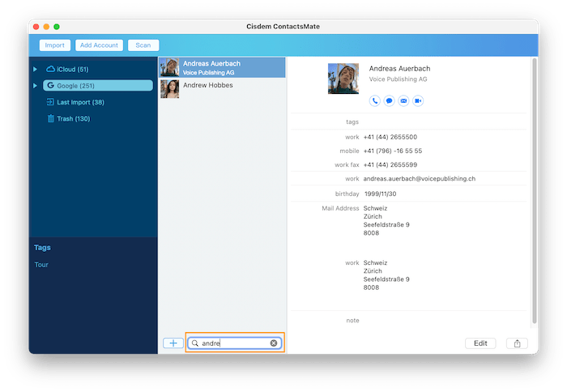The height and width of the screenshot is (392, 567).
Task: Click the work fax label
Action: pyautogui.click(x=347, y=165)
